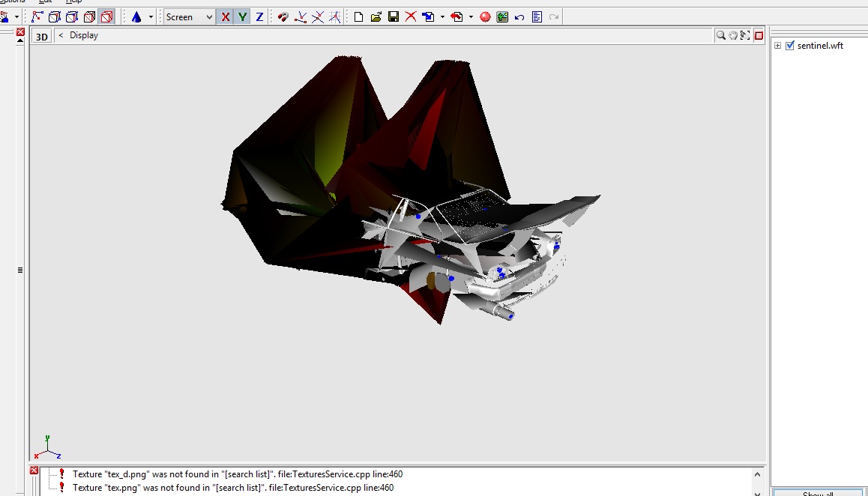This screenshot has height=496, width=868.
Task: Open the dropdown arrow beside far-left toolbar icon
Action: click(x=16, y=17)
